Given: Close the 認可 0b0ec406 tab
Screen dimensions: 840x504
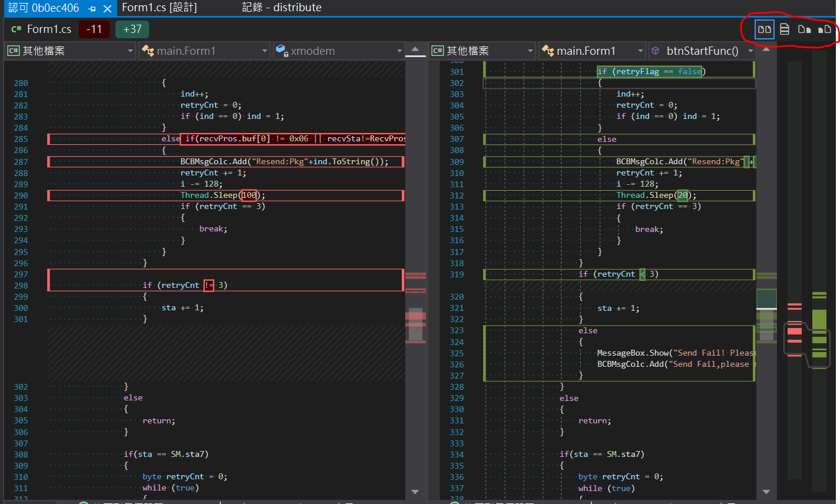Looking at the screenshot, I should point(107,9).
